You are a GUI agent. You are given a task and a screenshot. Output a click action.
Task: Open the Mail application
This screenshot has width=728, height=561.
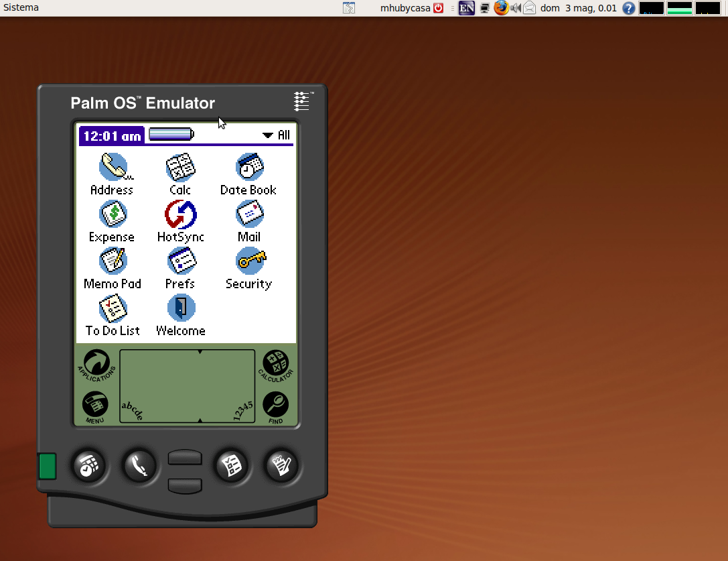coord(249,221)
